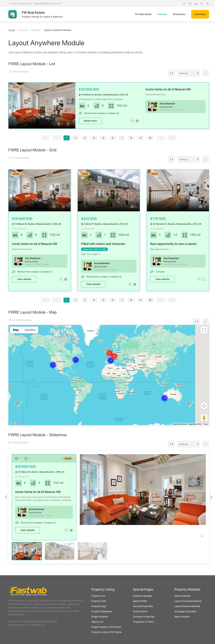
Task: Open the Pinterest social icon in the top bar
Action: coord(207,4)
